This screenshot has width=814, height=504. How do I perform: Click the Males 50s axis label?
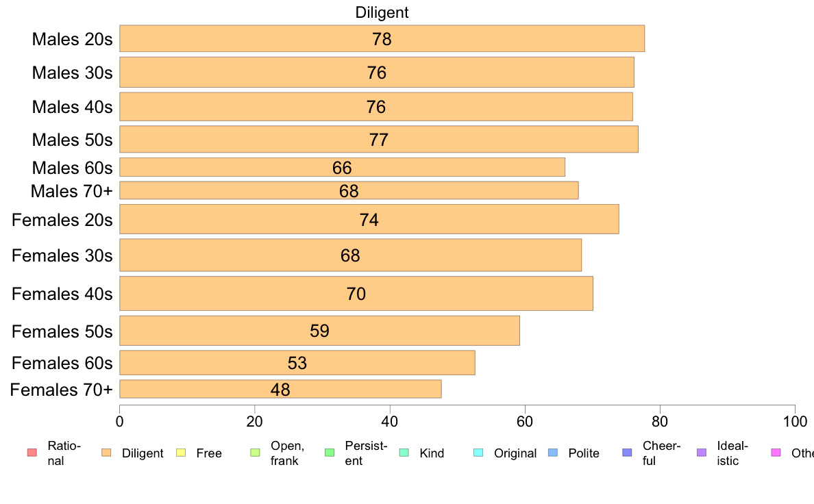tap(72, 140)
